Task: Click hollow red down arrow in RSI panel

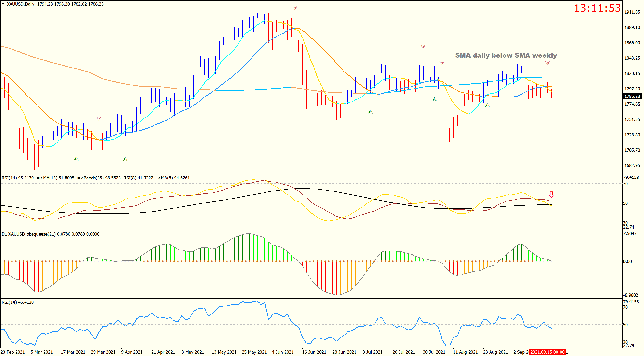Action: [x=551, y=194]
